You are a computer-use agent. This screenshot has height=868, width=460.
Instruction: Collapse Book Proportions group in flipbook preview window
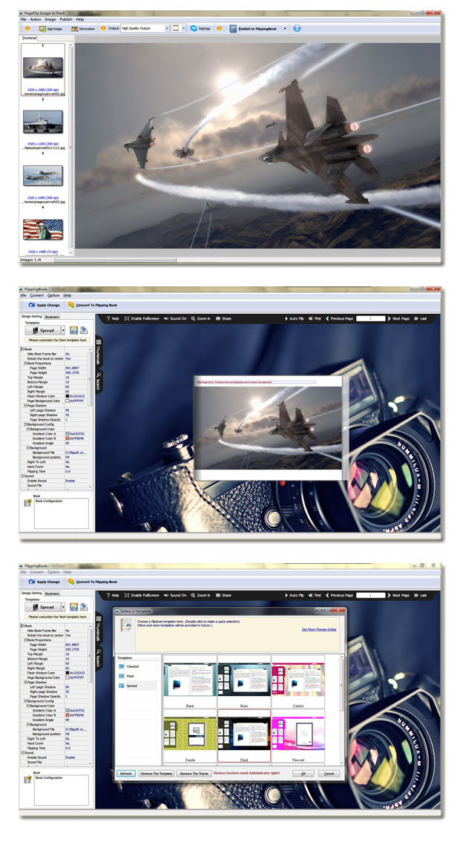(x=26, y=363)
